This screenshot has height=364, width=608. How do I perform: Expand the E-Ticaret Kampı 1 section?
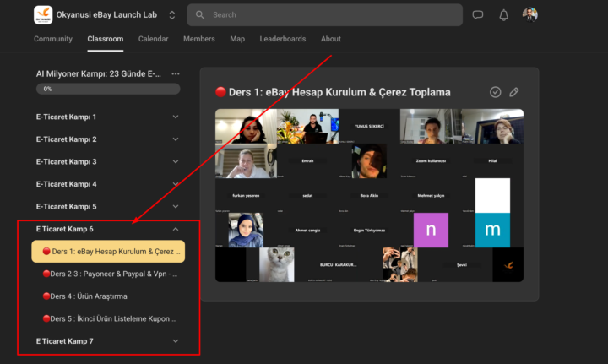pyautogui.click(x=176, y=117)
